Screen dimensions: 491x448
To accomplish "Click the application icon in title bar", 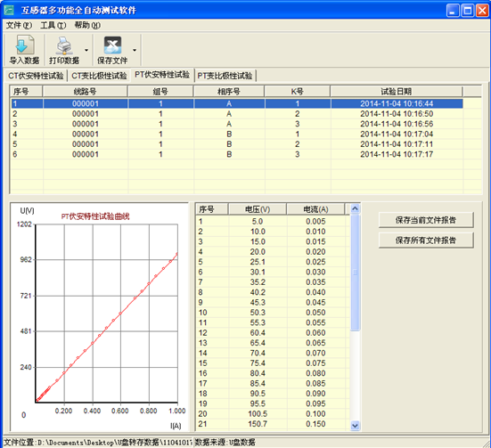I will (9, 10).
